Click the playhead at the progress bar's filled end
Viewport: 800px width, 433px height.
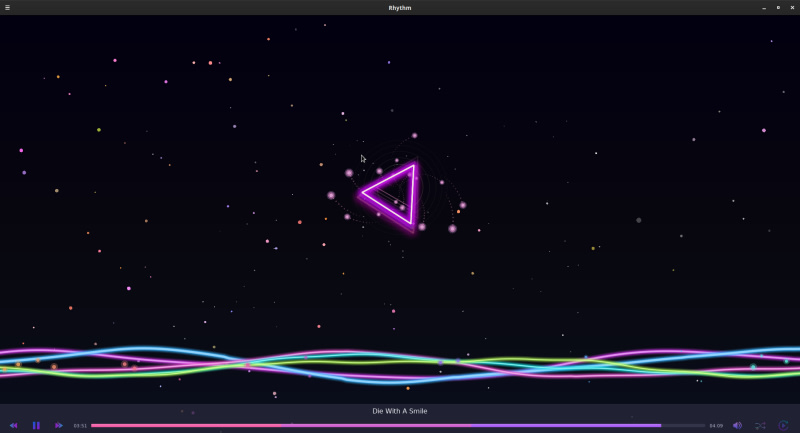[x=661, y=425]
